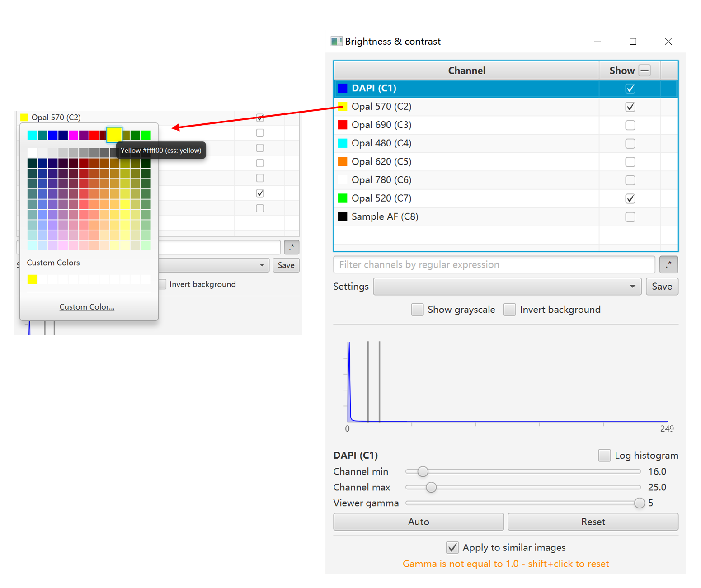The width and height of the screenshot is (701, 588).
Task: Enable the Show grayscale checkbox
Action: (417, 310)
